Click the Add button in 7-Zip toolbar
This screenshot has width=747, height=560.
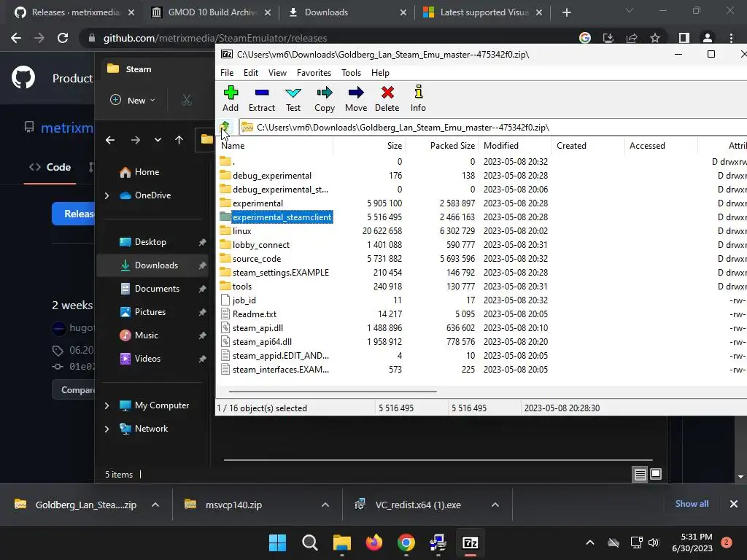pos(231,98)
